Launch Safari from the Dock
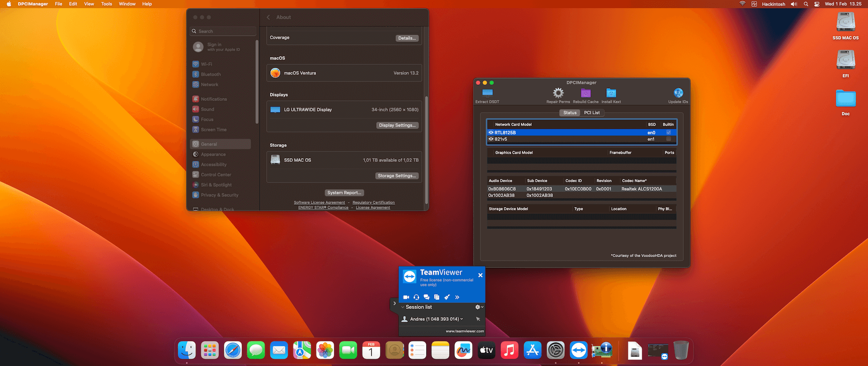The height and width of the screenshot is (366, 868). coord(233,350)
